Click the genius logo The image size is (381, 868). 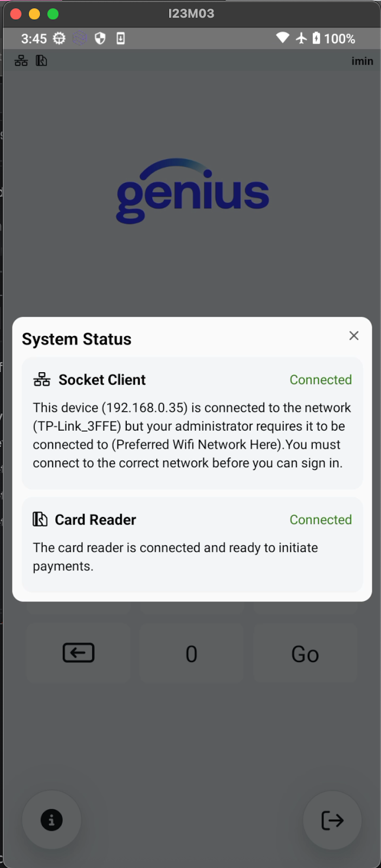click(192, 191)
